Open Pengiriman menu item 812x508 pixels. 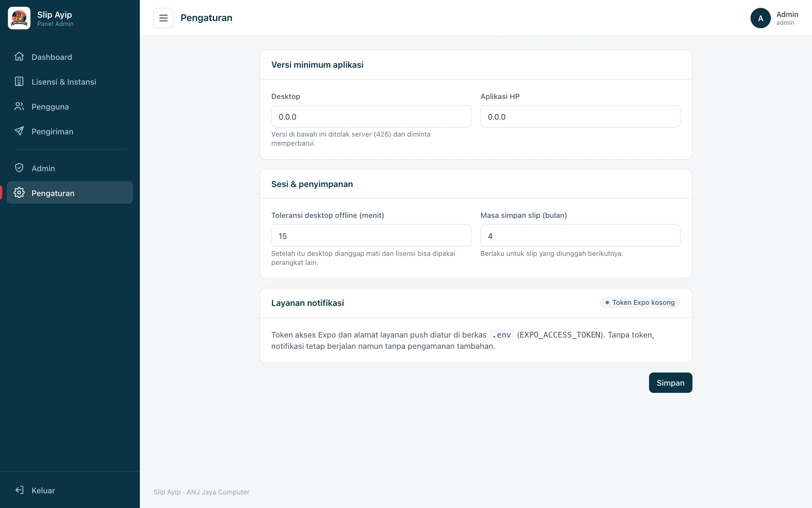click(x=70, y=131)
